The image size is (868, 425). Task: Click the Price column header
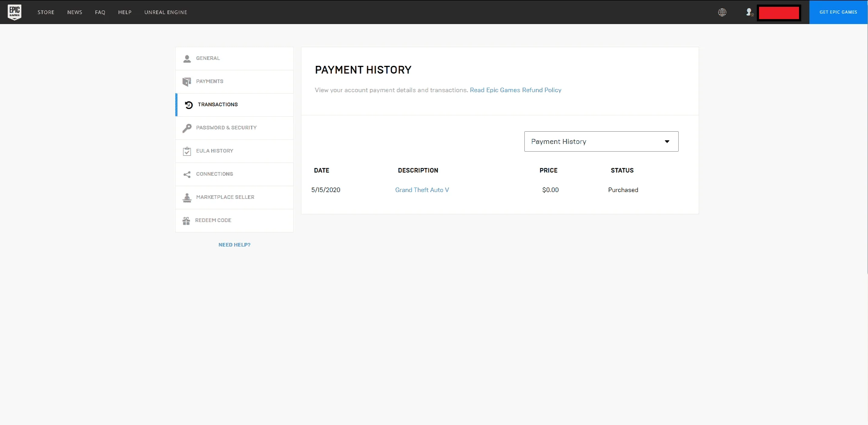pyautogui.click(x=548, y=171)
